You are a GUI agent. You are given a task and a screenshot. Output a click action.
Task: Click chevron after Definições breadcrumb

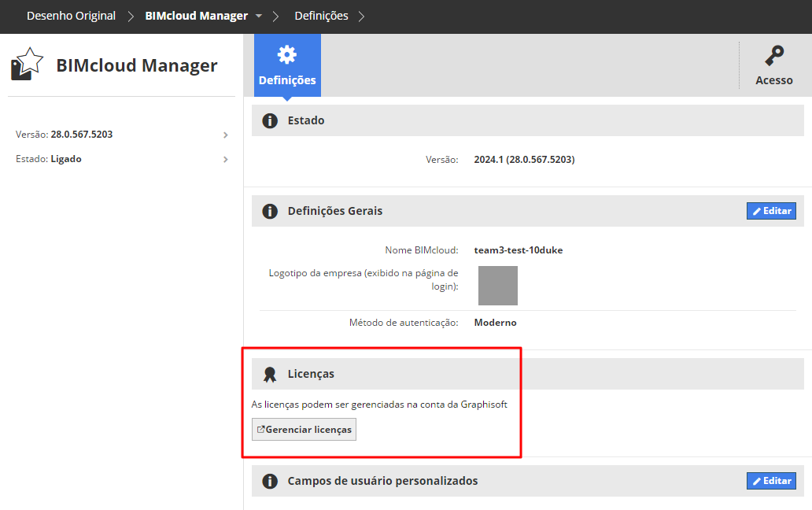[x=361, y=17]
